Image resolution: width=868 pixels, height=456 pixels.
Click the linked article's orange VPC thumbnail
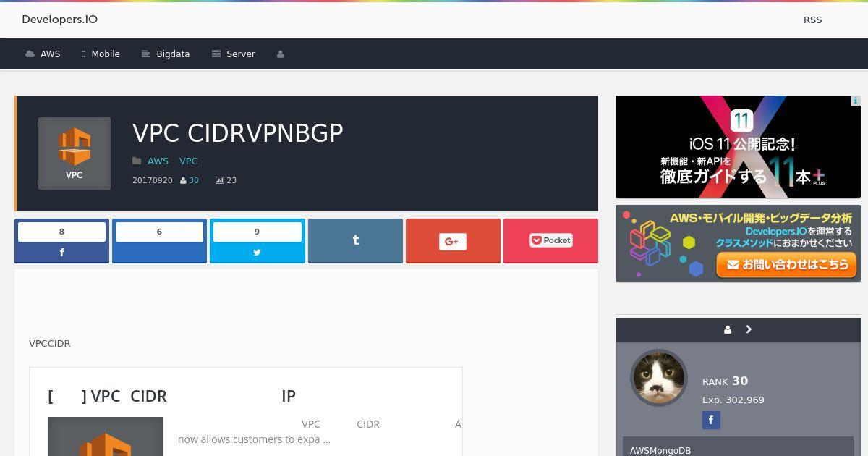click(x=106, y=436)
